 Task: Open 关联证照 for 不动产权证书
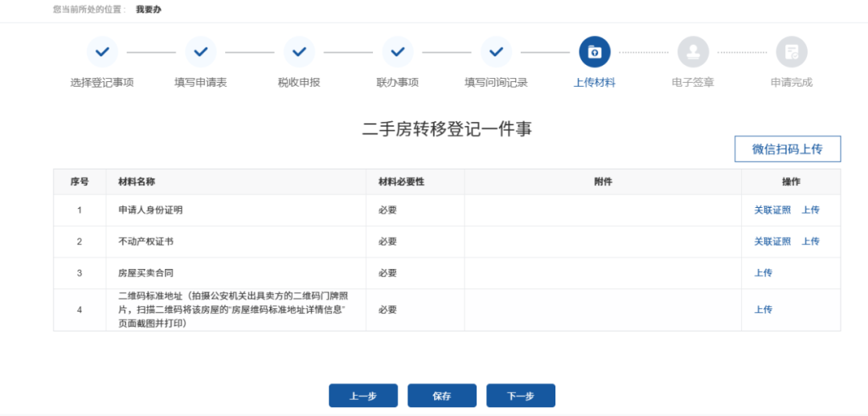[772, 242]
